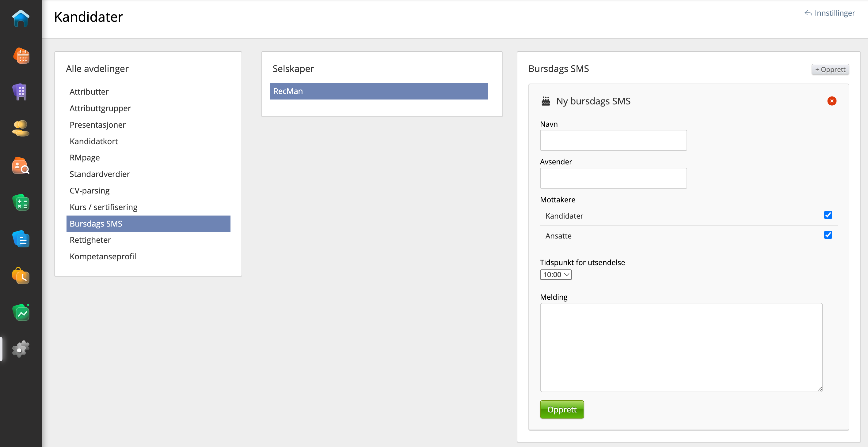
Task: Open the 10:00 send time dropdown
Action: pos(556,275)
